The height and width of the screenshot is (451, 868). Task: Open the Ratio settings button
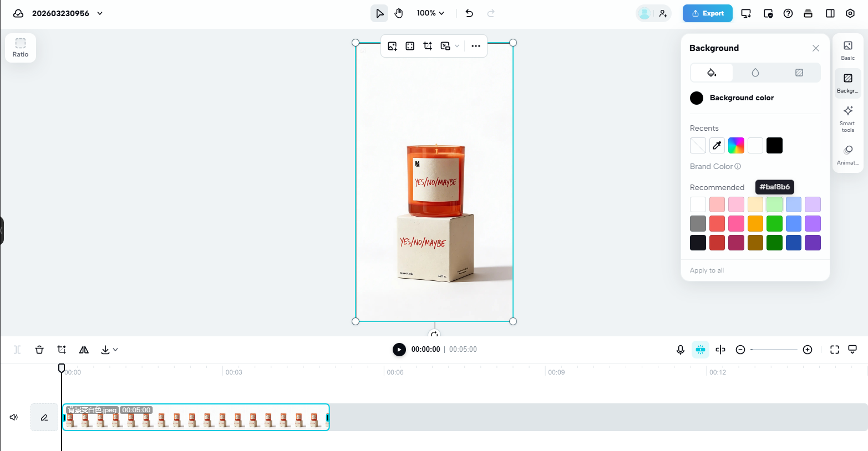tap(21, 48)
